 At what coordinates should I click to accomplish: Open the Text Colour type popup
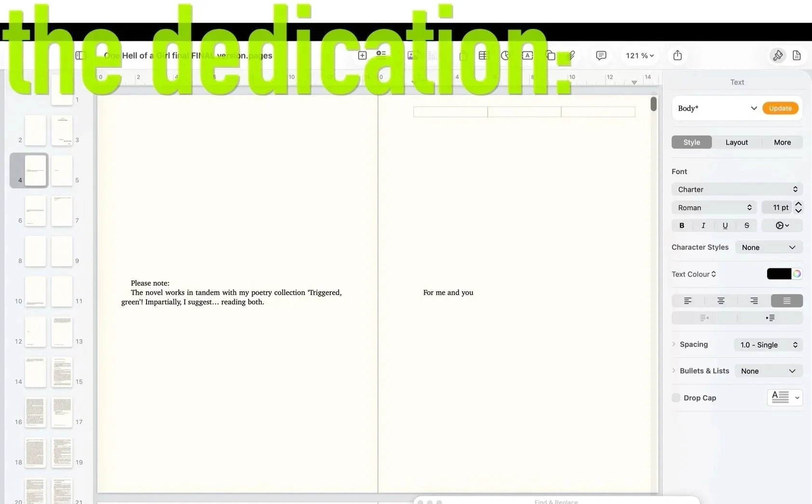[694, 274]
